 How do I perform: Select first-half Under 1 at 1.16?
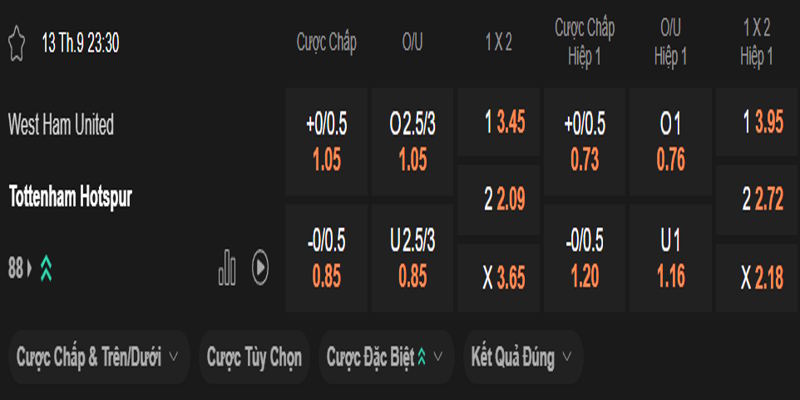[670, 257]
